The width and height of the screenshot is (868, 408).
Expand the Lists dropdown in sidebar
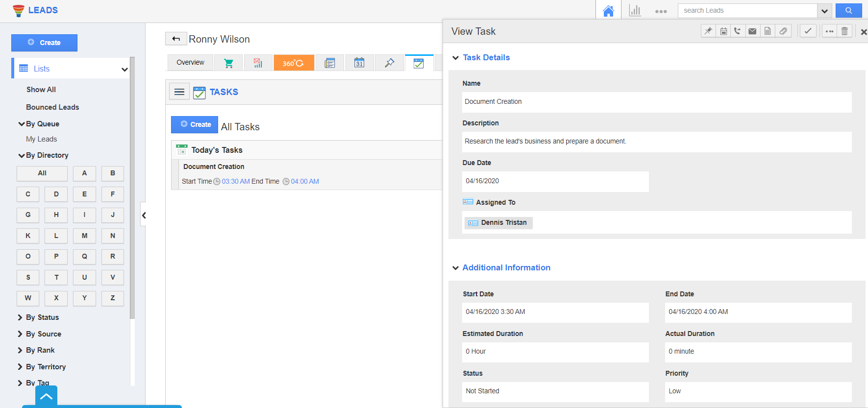click(x=124, y=69)
